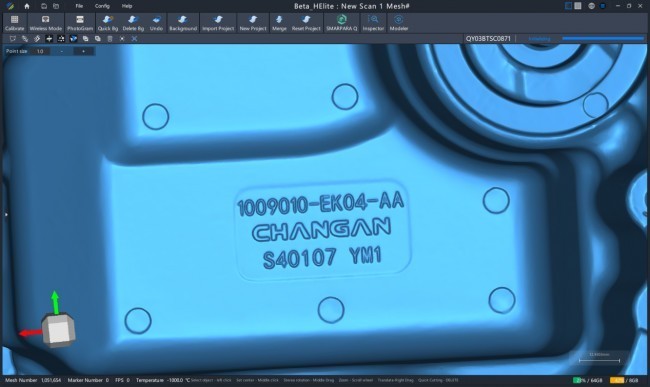Click the blue progress bar at top right
The image size is (650, 387).
tap(603, 39)
